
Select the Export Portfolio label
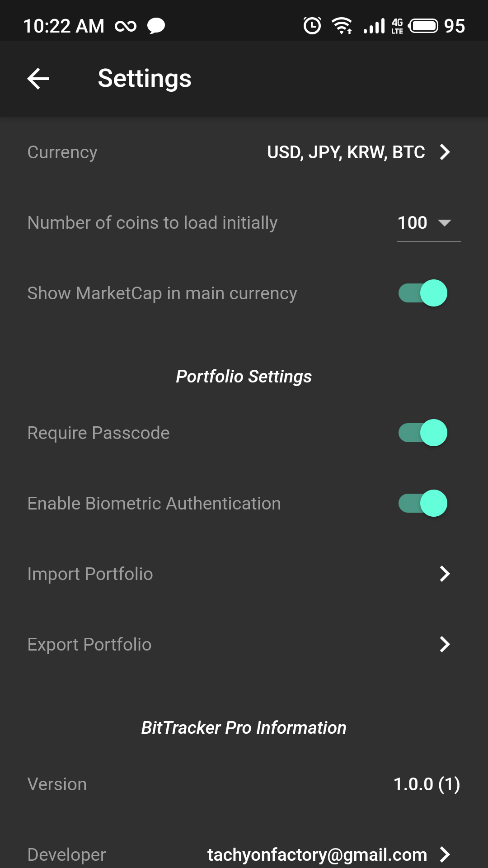(x=89, y=644)
